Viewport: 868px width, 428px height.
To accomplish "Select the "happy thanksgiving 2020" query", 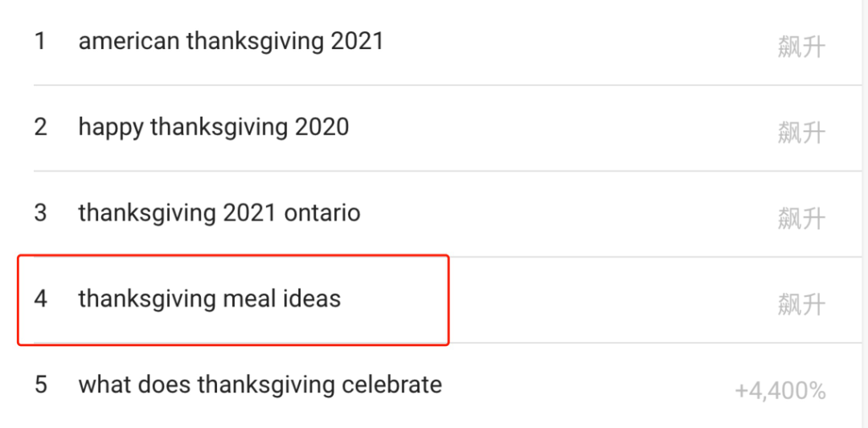I will pos(213,127).
